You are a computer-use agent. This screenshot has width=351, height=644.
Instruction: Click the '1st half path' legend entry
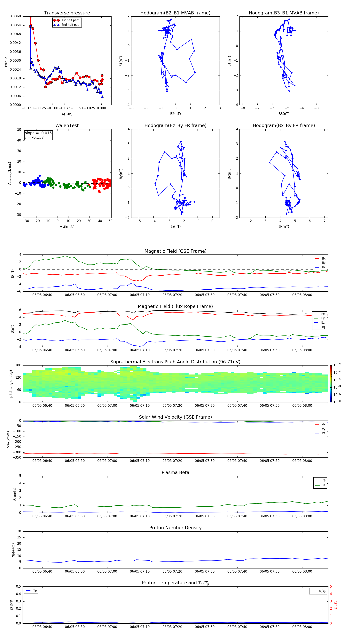pyautogui.click(x=67, y=20)
